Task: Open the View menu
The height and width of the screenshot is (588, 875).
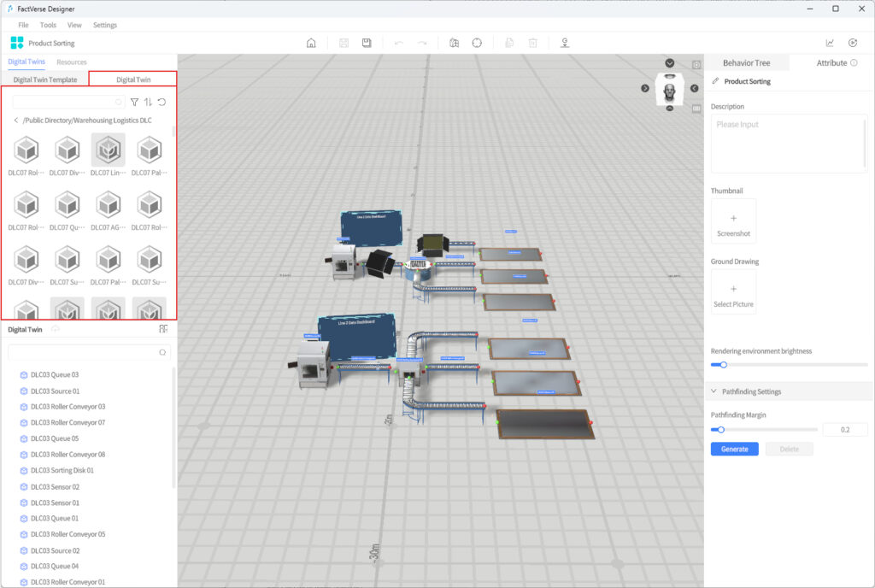Action: (x=74, y=25)
